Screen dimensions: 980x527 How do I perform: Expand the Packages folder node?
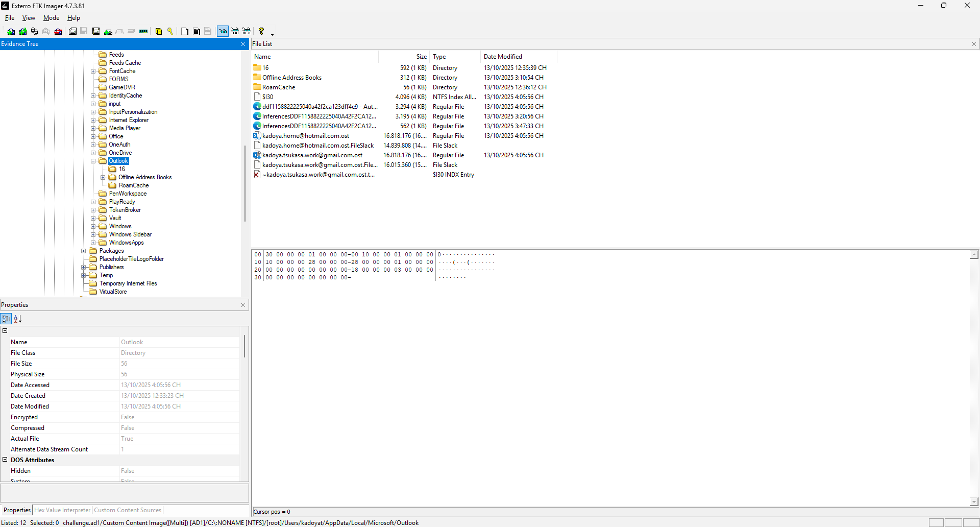(x=84, y=251)
